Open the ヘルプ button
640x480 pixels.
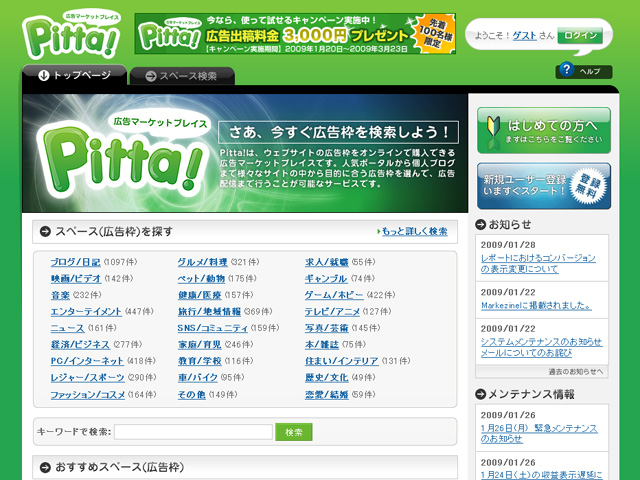tap(584, 71)
